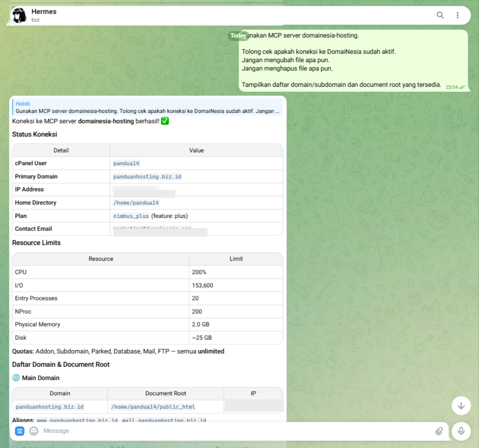Open panduanhosting.biz.id in the Main Domain table
Screen dimensions: 479x448
point(49,407)
